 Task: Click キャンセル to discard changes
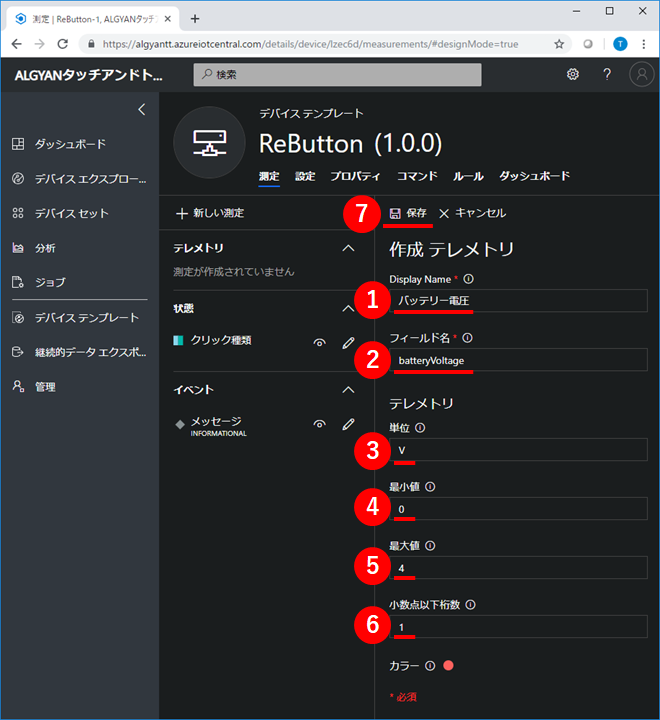(473, 213)
